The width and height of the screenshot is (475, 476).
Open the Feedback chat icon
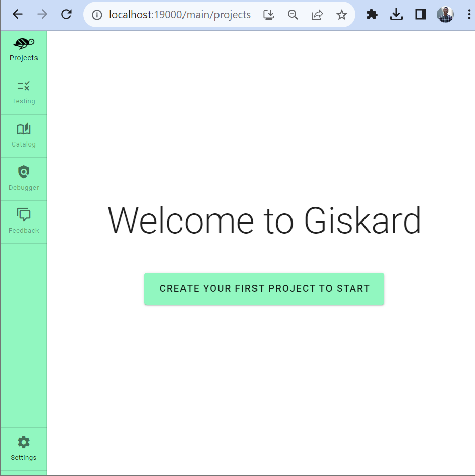click(24, 214)
